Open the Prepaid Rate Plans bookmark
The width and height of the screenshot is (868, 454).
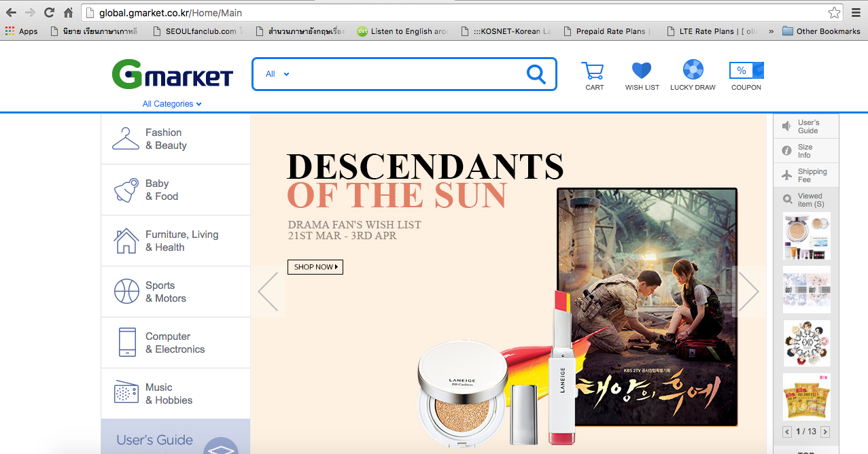(606, 31)
